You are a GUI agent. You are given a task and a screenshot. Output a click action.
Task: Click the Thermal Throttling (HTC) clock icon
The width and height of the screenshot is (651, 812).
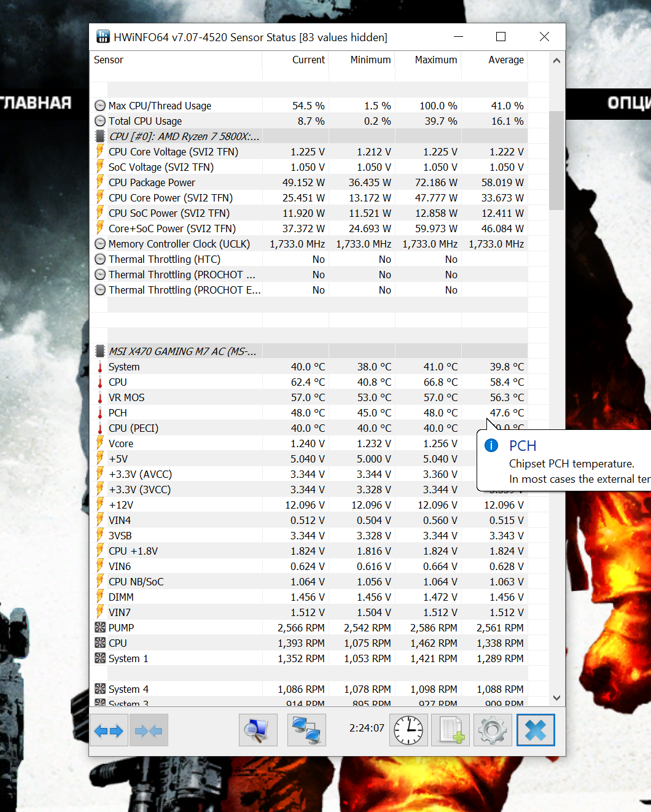point(100,259)
